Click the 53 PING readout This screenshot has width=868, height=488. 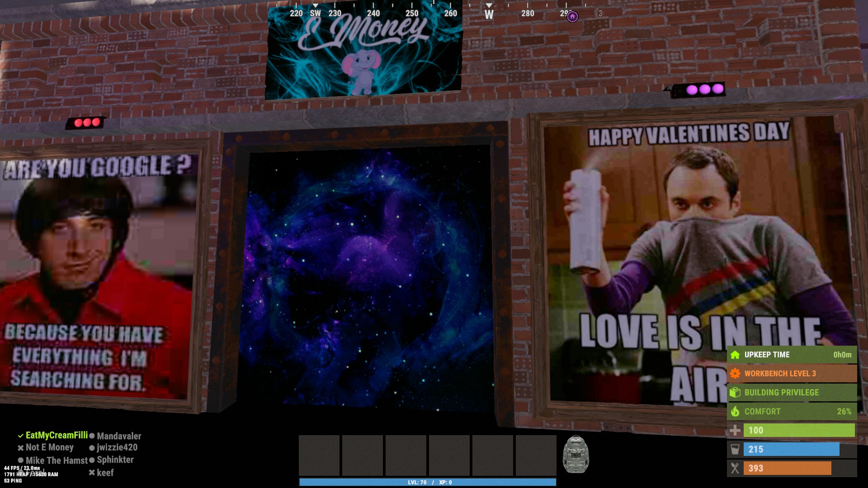pos(13,481)
